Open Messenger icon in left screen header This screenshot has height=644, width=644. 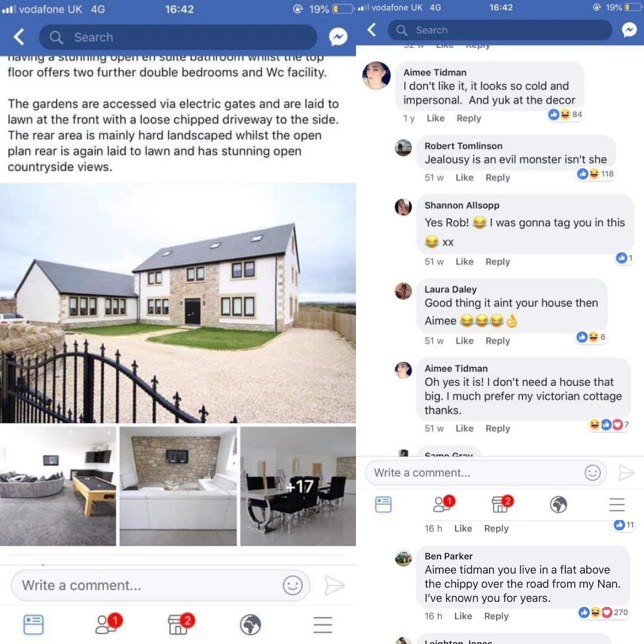338,37
